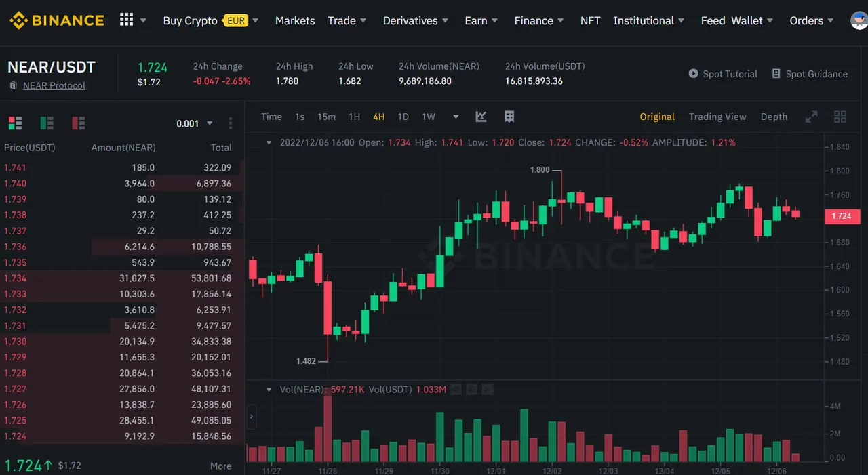
Task: Open chart settings grid icon
Action: pos(509,117)
